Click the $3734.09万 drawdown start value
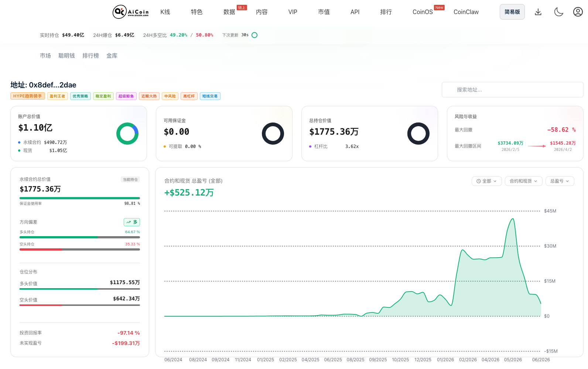 point(510,143)
